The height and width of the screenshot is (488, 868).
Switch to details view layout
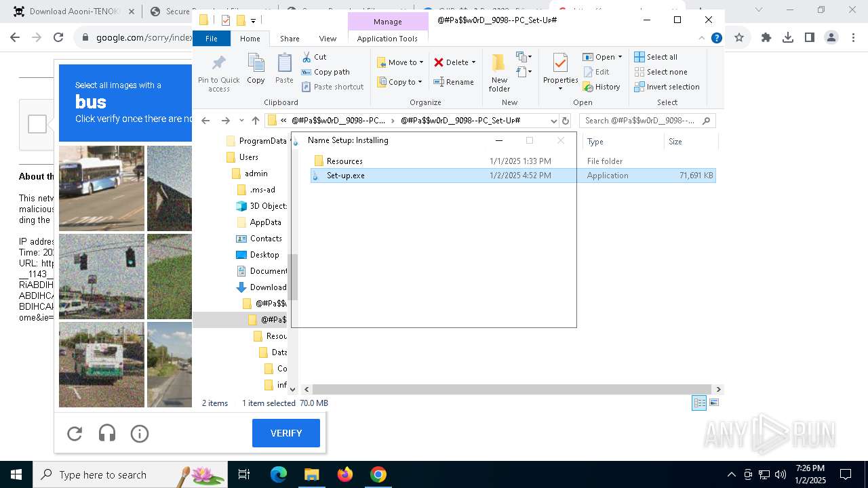tap(698, 403)
